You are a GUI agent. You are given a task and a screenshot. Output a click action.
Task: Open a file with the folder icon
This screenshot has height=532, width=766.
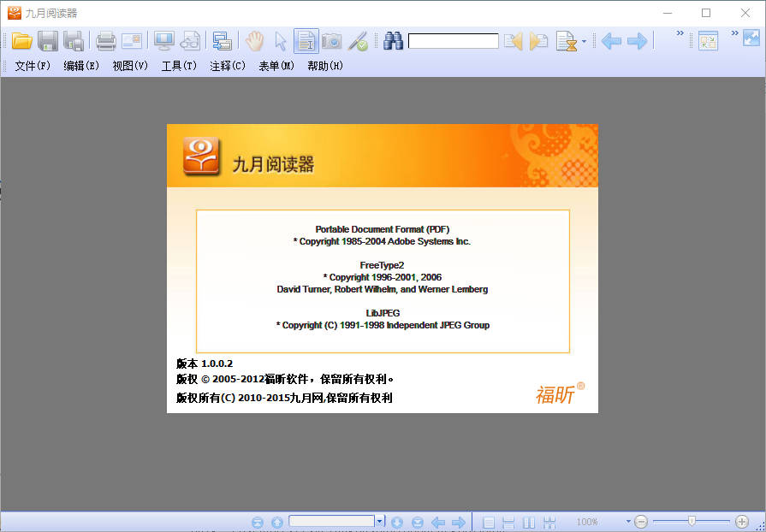(x=21, y=41)
